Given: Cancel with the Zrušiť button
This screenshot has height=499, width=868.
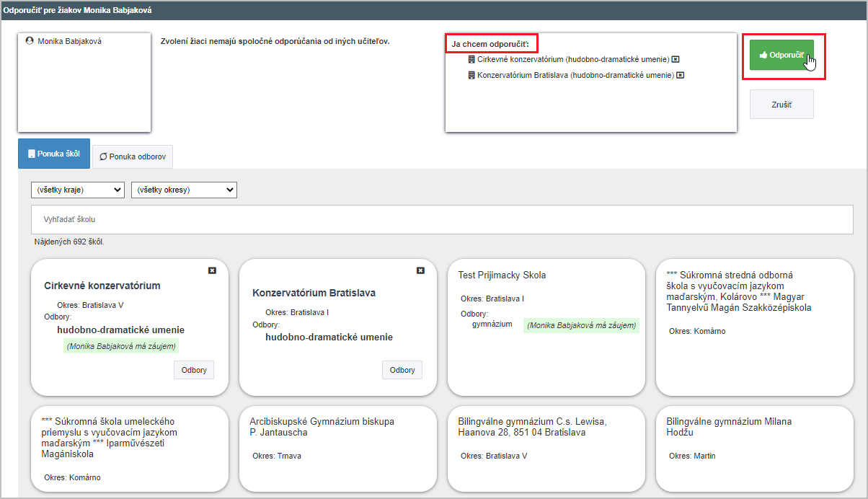Looking at the screenshot, I should tap(781, 105).
